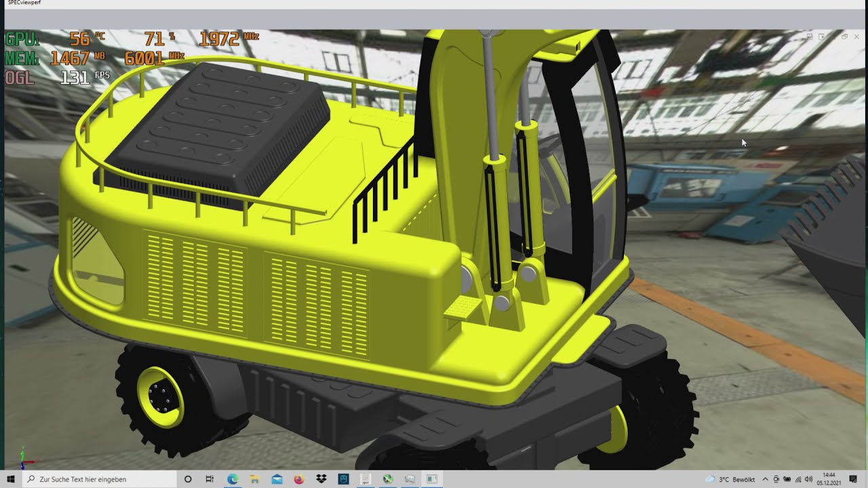868x488 pixels.
Task: Switch to the SPECviewperf taskbar icon
Action: (x=366, y=479)
